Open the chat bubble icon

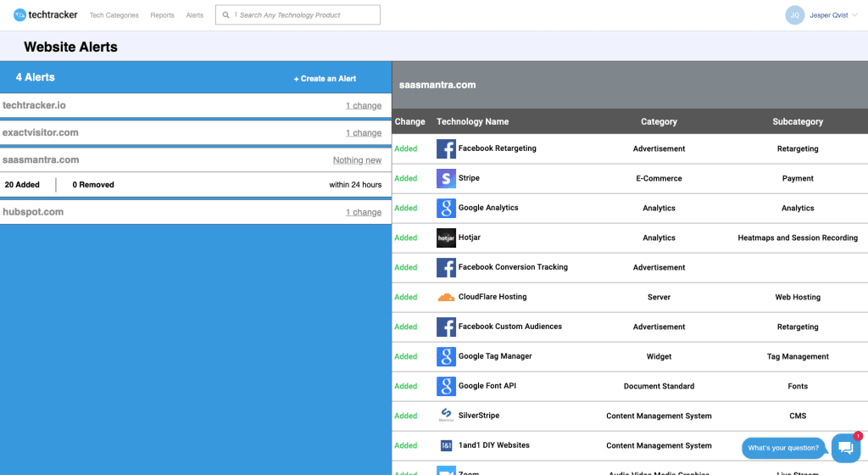coord(846,448)
